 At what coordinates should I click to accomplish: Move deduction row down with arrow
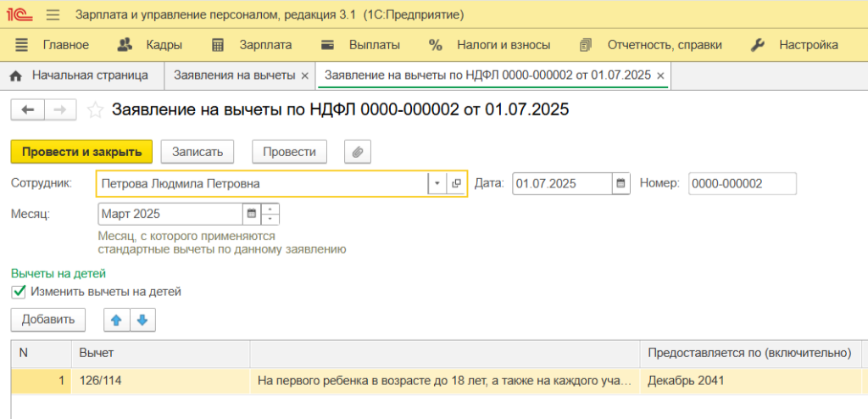point(142,320)
